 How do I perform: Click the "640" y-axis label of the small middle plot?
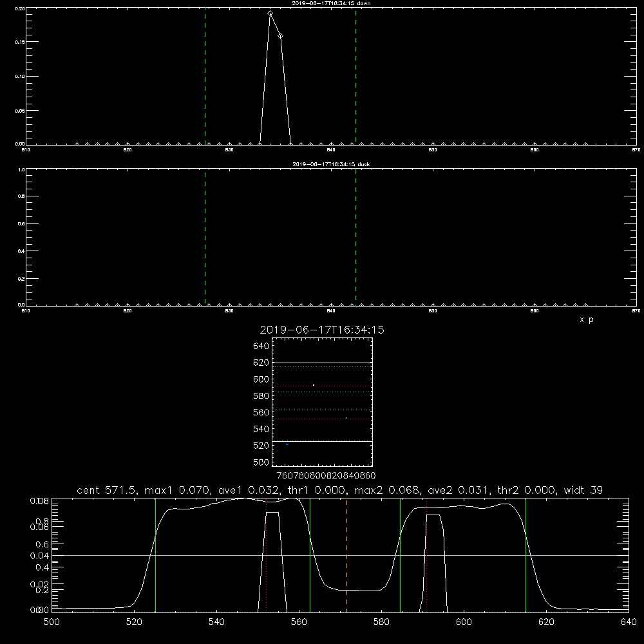(261, 346)
